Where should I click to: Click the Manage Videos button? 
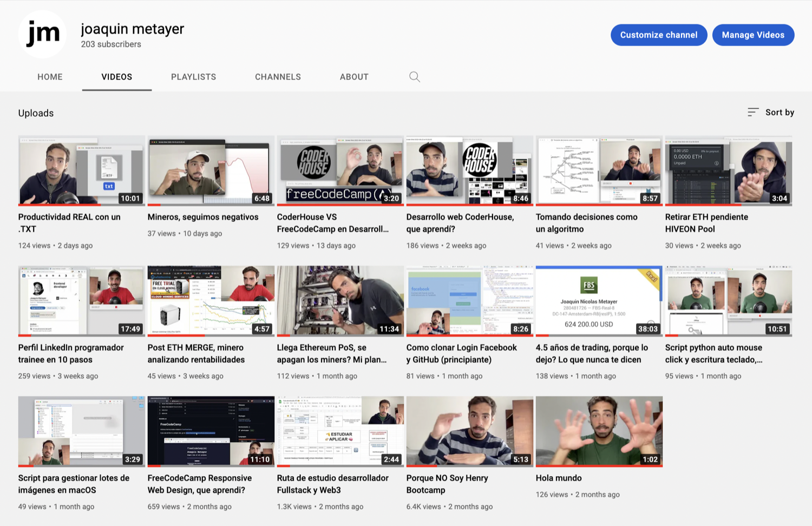pos(752,35)
